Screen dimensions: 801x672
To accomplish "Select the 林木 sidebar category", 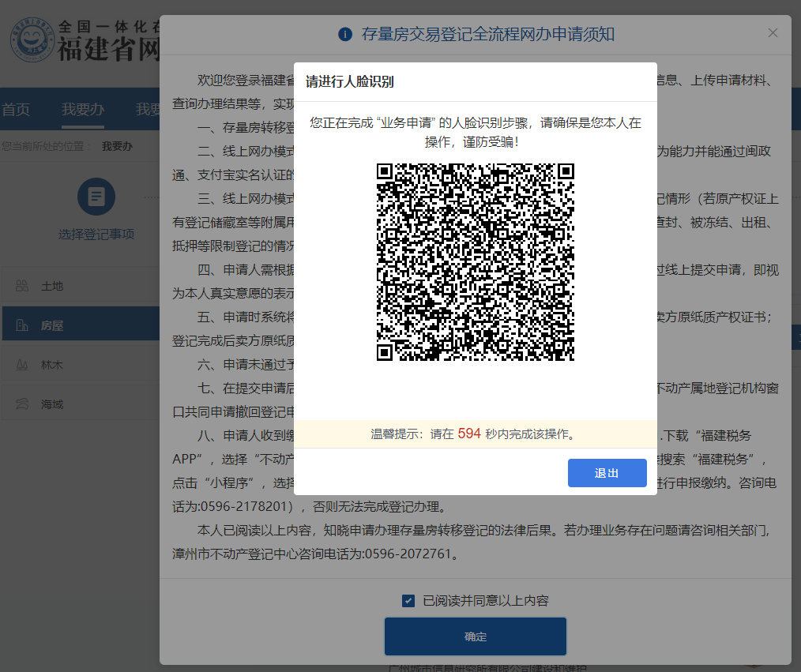I will tap(81, 365).
